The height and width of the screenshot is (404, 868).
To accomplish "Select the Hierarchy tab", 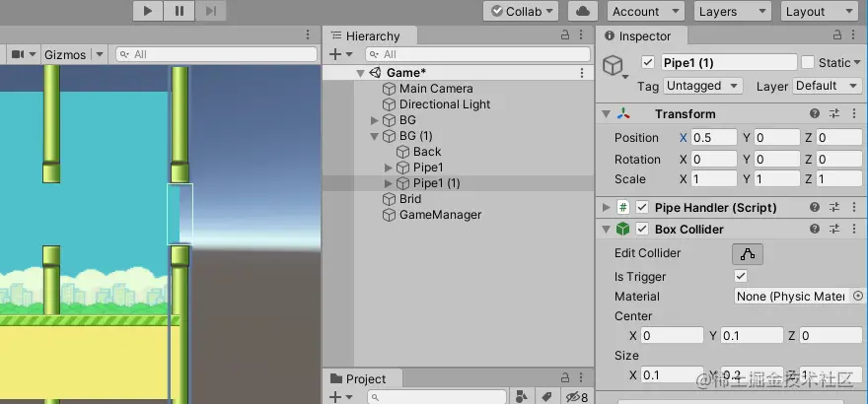I will [370, 35].
